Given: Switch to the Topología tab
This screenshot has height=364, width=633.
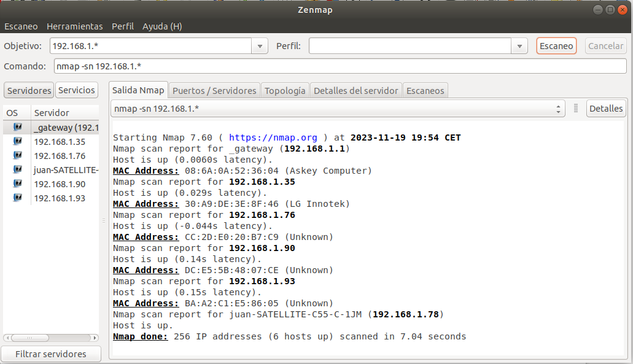Looking at the screenshot, I should tap(285, 90).
